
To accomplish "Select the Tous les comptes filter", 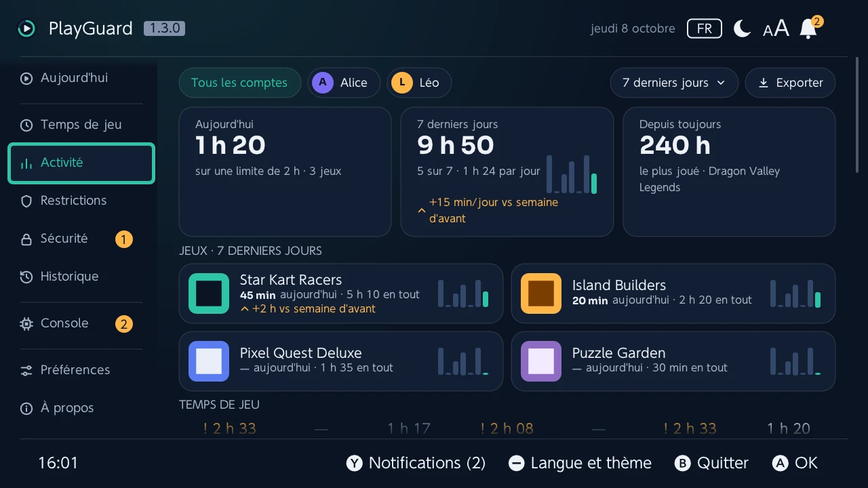I will 239,83.
